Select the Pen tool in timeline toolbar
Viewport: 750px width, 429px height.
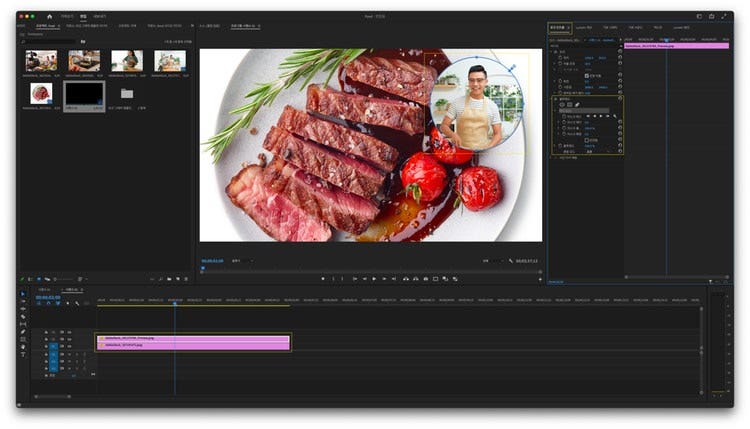click(x=22, y=331)
